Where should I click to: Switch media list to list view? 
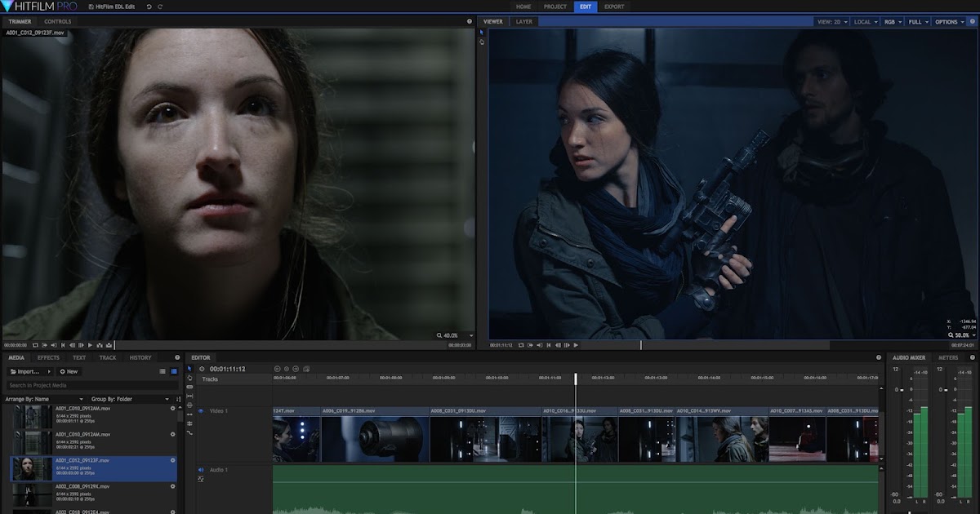coord(163,371)
